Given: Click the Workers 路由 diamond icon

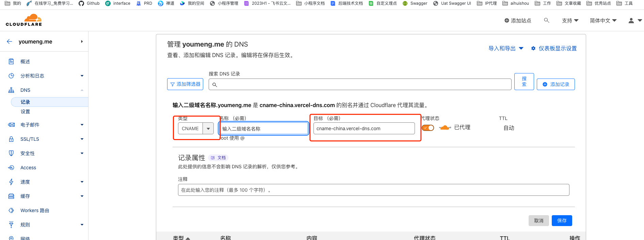Looking at the screenshot, I should point(11,210).
